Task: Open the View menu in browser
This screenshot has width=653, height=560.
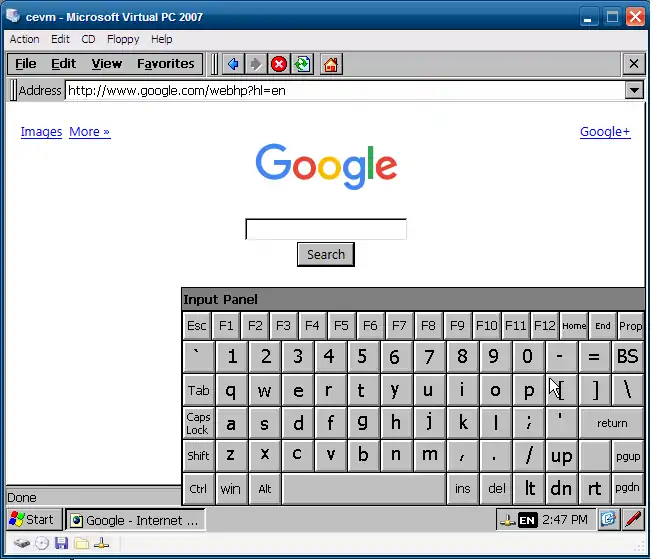Action: click(107, 64)
